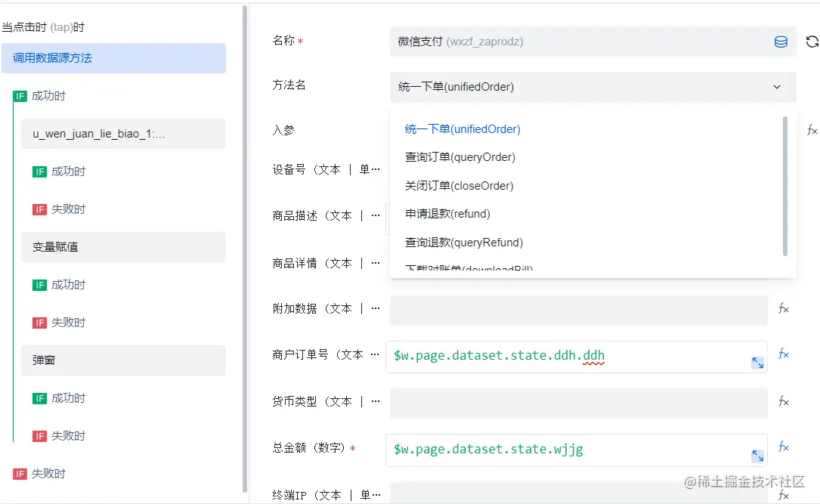This screenshot has width=820, height=504.
Task: Choose 申请退款(refund) in dropdown
Action: 447,214
